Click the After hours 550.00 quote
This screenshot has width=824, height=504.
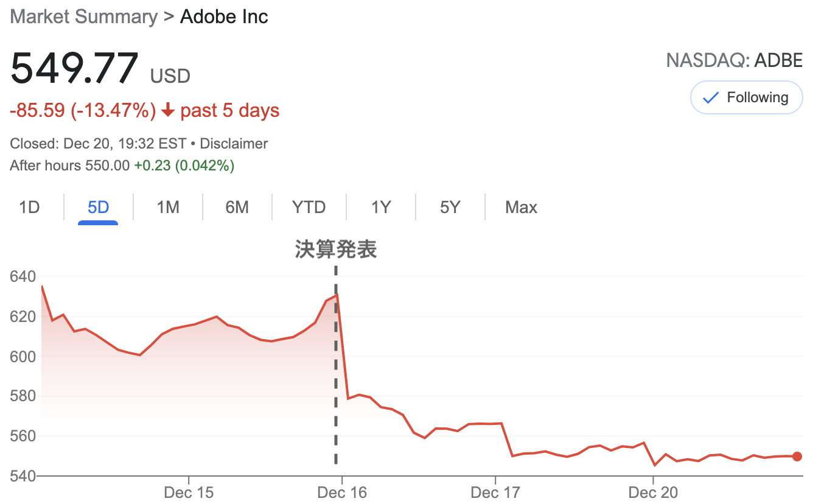tap(70, 166)
